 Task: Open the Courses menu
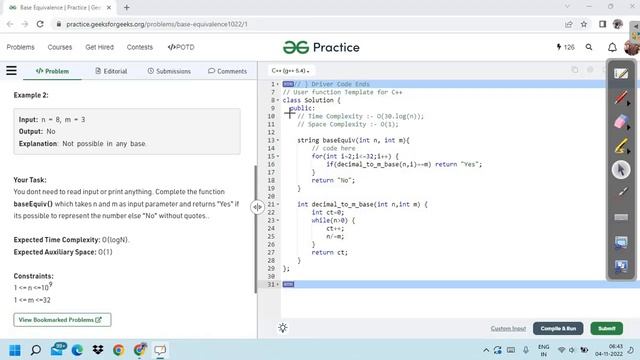(60, 47)
